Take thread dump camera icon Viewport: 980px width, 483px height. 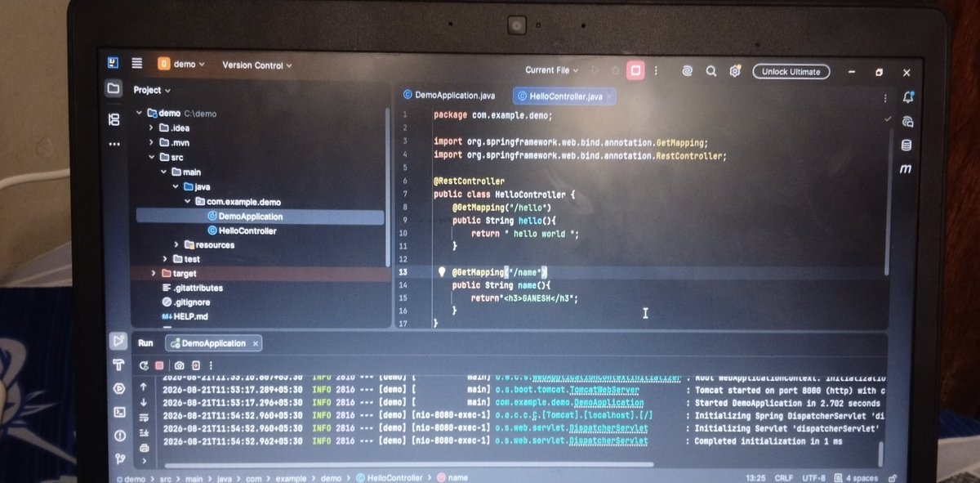(180, 365)
